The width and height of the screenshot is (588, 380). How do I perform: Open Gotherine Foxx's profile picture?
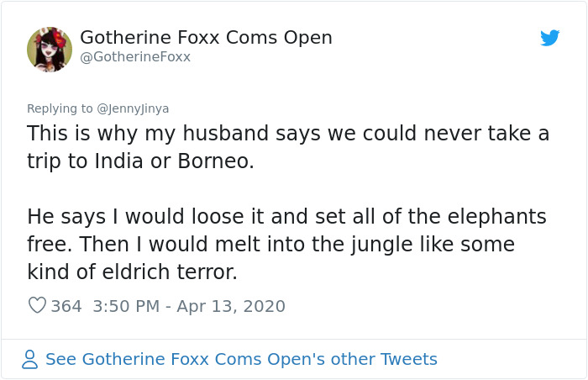click(x=50, y=50)
